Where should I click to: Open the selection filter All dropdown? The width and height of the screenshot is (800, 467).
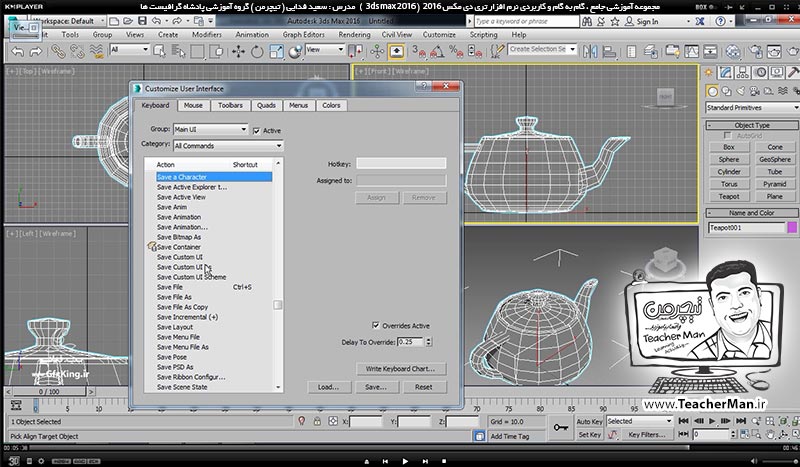[x=130, y=50]
